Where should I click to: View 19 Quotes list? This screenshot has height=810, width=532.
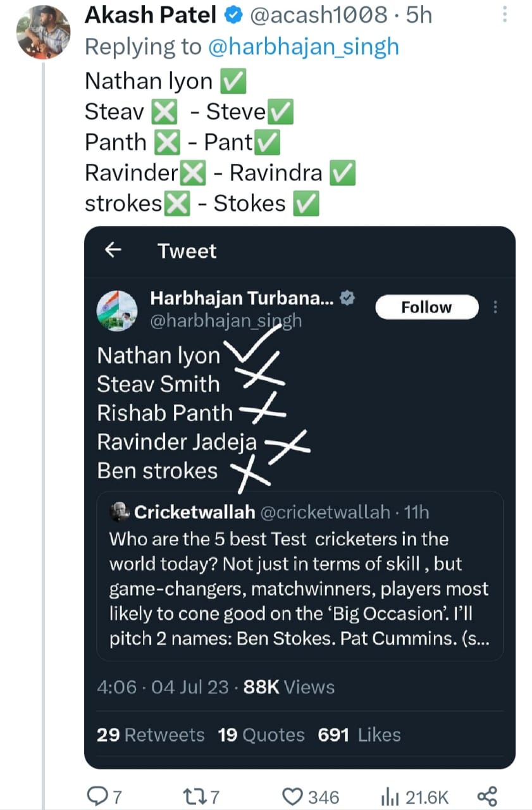tap(261, 735)
